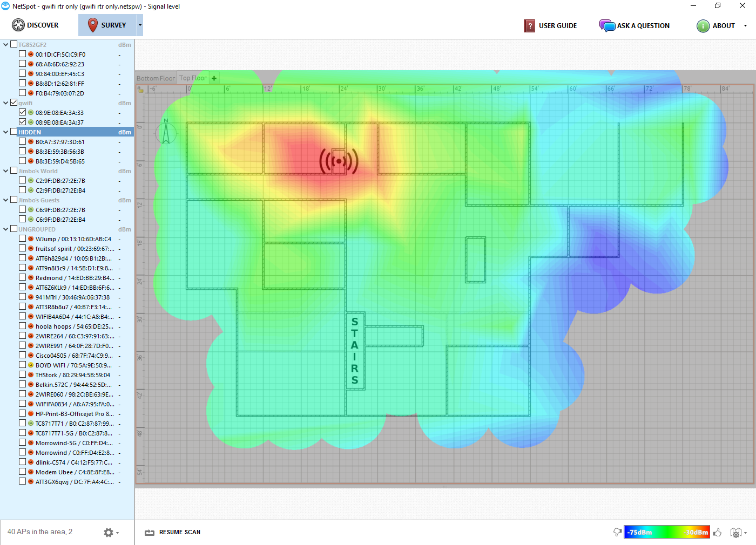Viewport: 756px width, 545px height.
Task: Select the ATT3GX6qwj network row
Action: 67,482
